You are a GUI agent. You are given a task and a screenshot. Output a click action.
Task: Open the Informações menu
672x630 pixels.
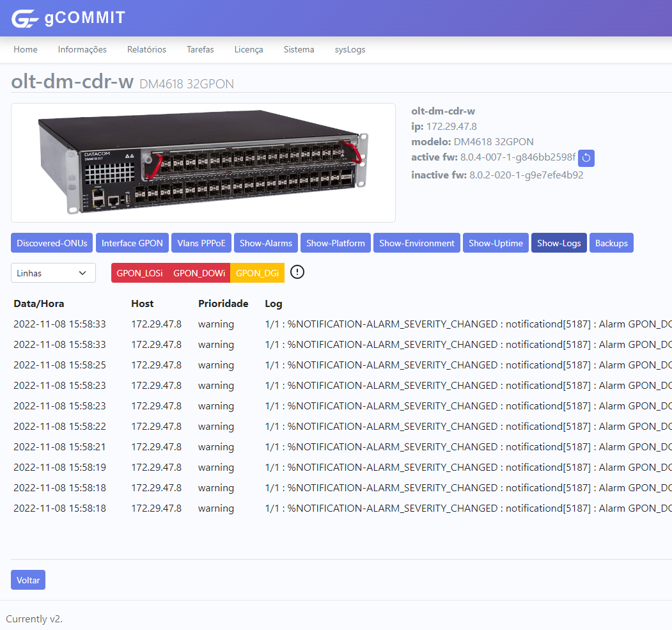tap(82, 49)
